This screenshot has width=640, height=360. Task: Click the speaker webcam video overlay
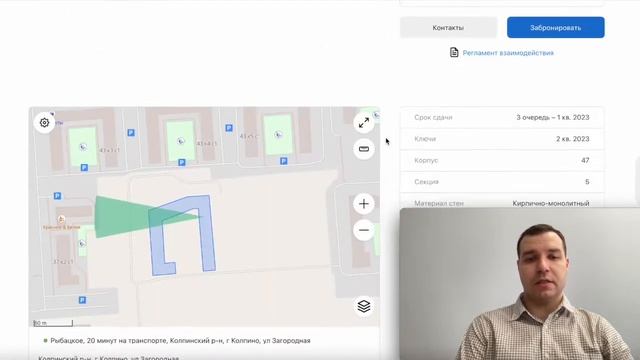point(520,284)
